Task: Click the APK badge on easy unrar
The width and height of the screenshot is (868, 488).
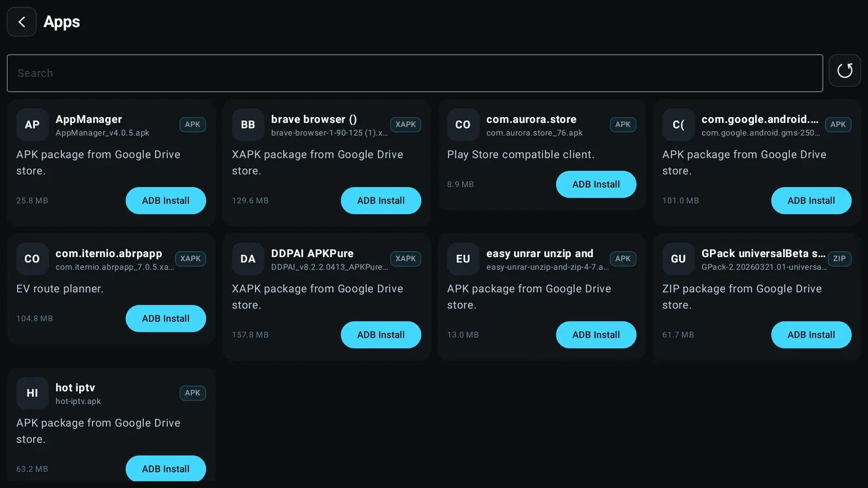Action: pyautogui.click(x=623, y=259)
